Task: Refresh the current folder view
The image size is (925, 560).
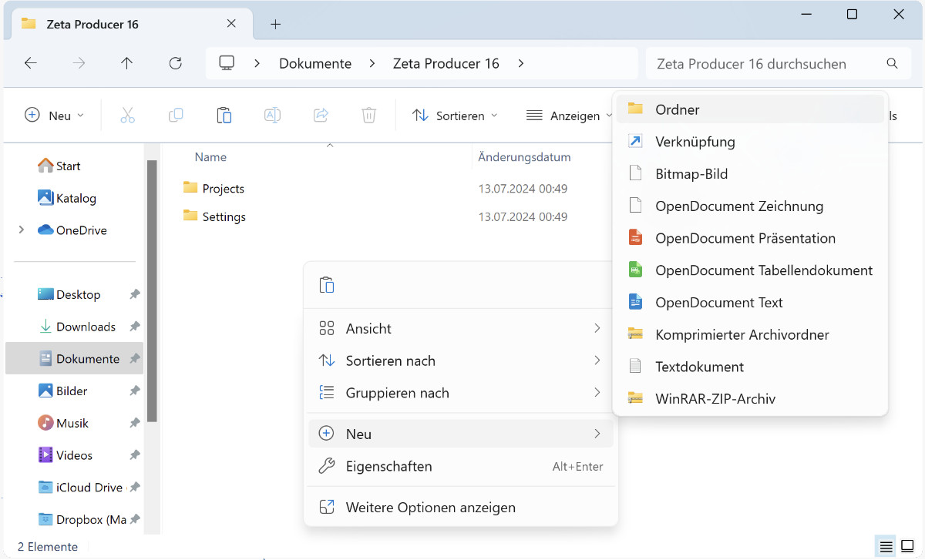Action: tap(175, 63)
